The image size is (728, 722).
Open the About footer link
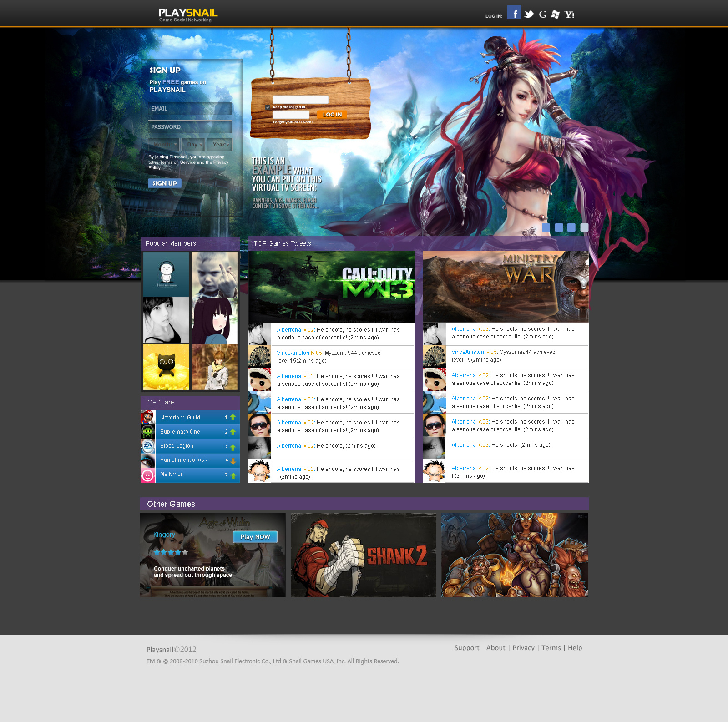click(x=495, y=648)
